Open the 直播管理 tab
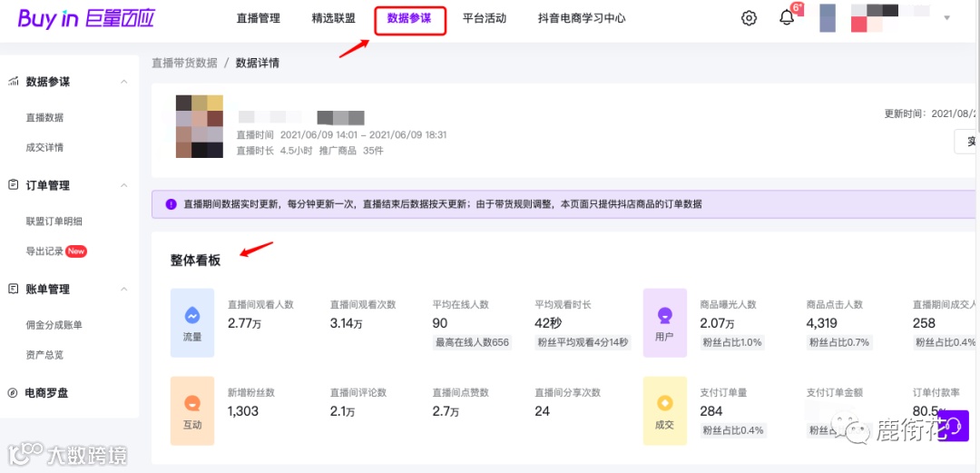Image resolution: width=980 pixels, height=473 pixels. (x=258, y=18)
